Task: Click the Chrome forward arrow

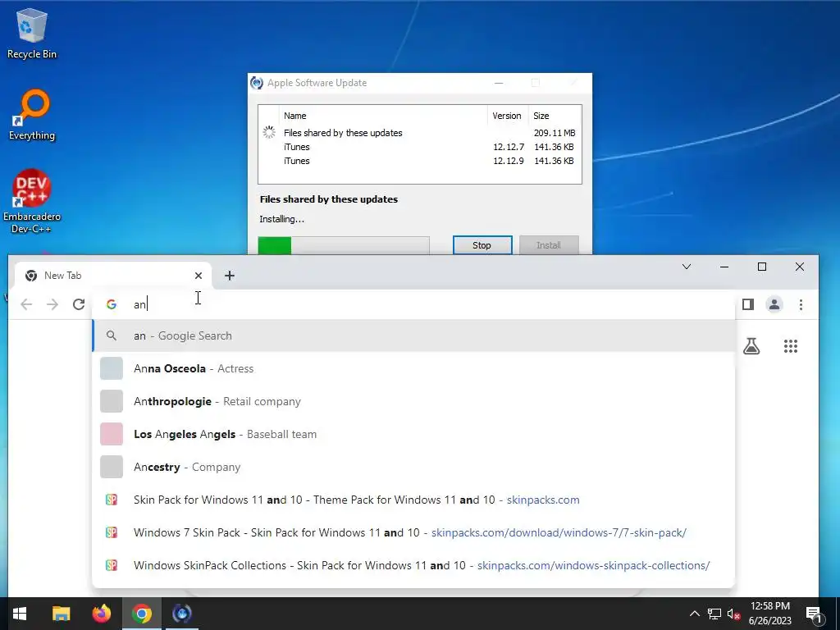Action: (x=52, y=304)
